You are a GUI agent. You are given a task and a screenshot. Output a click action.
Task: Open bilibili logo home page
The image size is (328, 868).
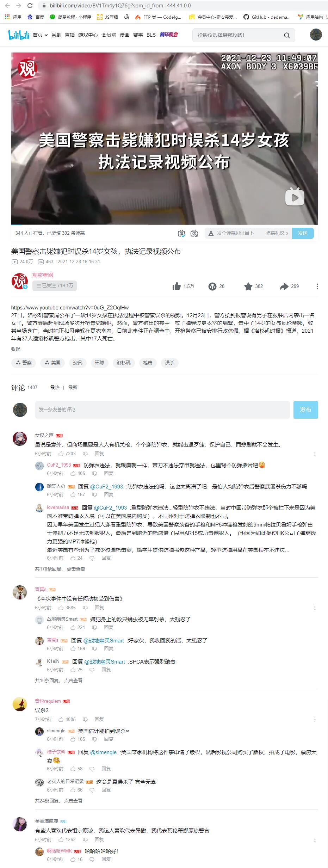click(x=19, y=35)
